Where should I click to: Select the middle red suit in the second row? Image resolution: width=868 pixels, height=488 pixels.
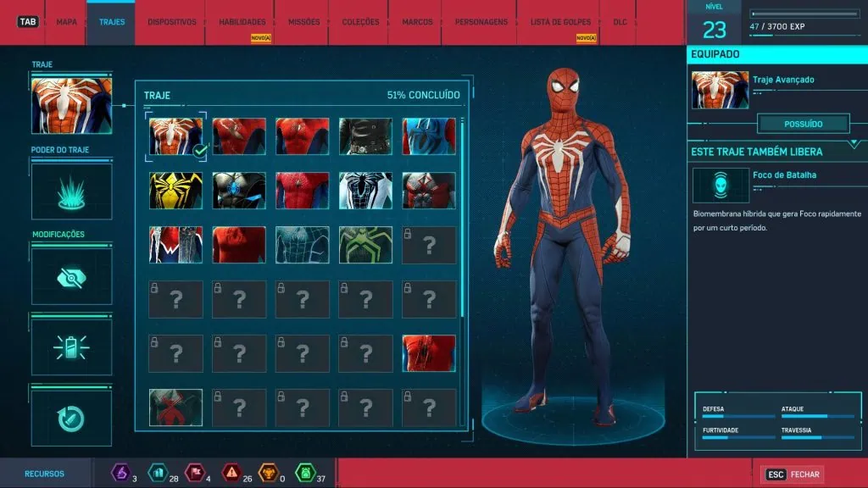(x=303, y=191)
